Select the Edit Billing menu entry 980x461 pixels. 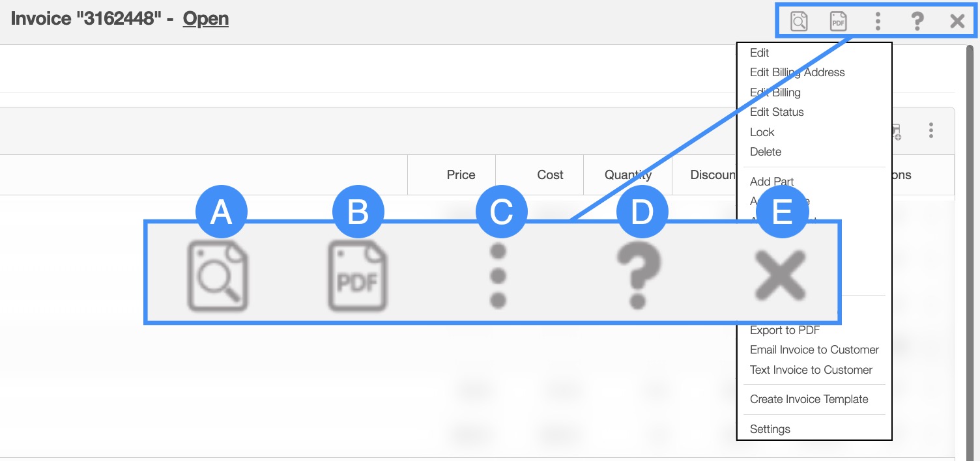click(x=775, y=92)
